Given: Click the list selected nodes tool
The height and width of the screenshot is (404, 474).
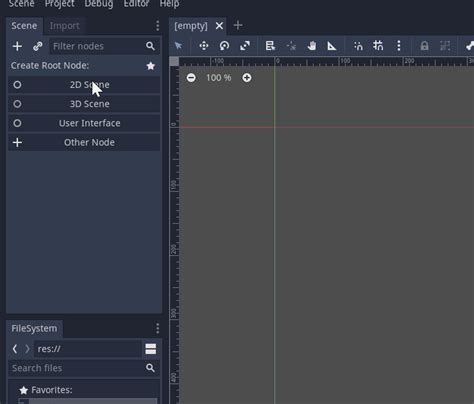Looking at the screenshot, I should tap(270, 46).
